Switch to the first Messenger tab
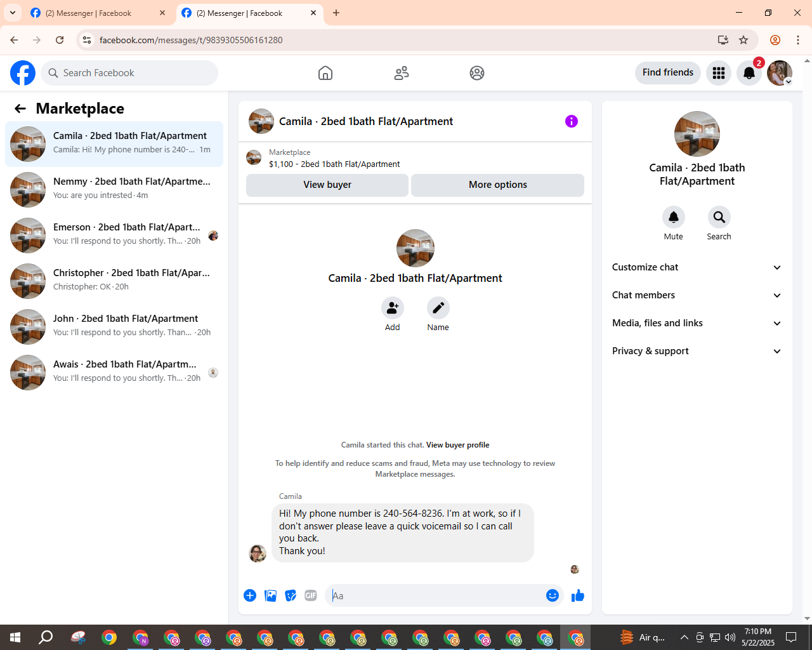 98,13
